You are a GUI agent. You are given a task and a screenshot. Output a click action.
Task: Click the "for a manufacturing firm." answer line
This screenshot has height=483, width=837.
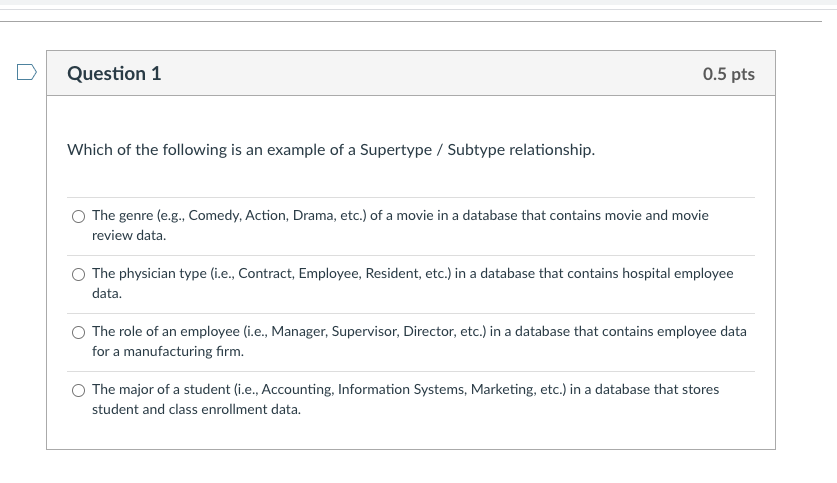point(168,352)
